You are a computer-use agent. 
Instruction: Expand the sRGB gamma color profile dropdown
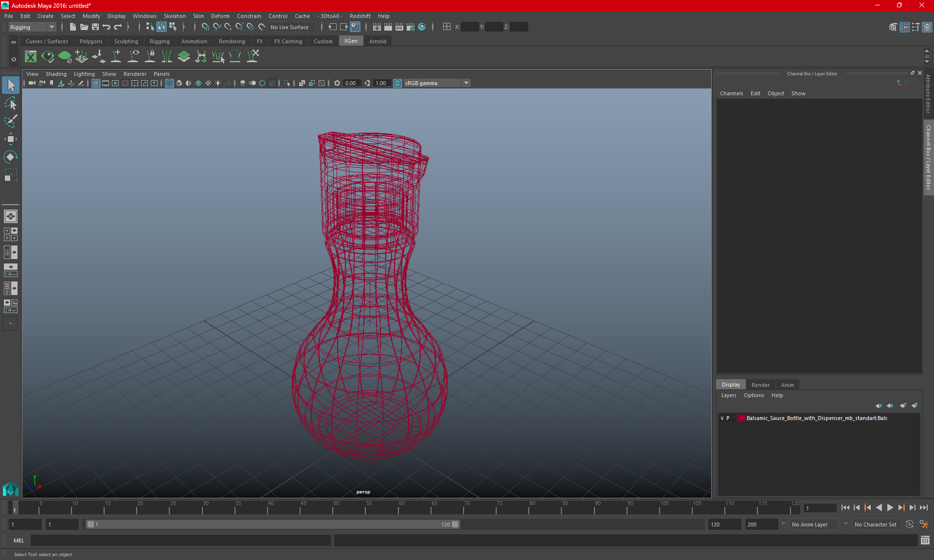pos(467,83)
